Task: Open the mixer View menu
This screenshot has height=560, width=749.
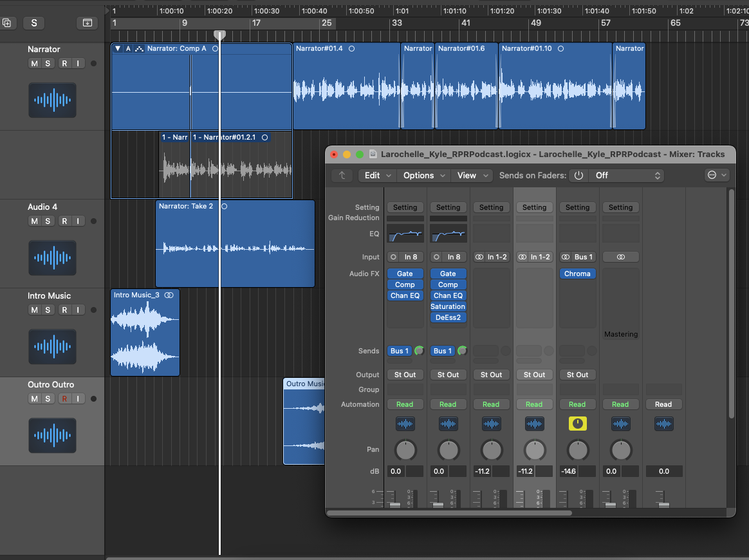Action: (x=472, y=175)
